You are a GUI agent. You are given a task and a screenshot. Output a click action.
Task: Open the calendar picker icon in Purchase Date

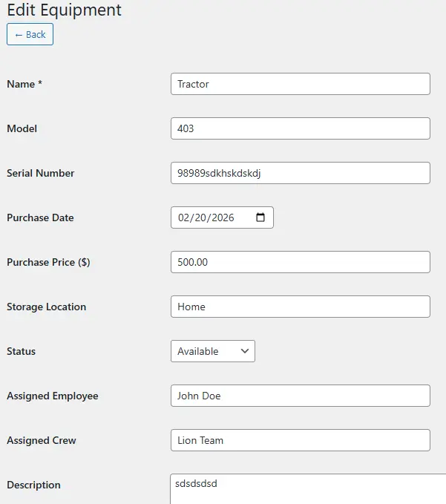[260, 217]
